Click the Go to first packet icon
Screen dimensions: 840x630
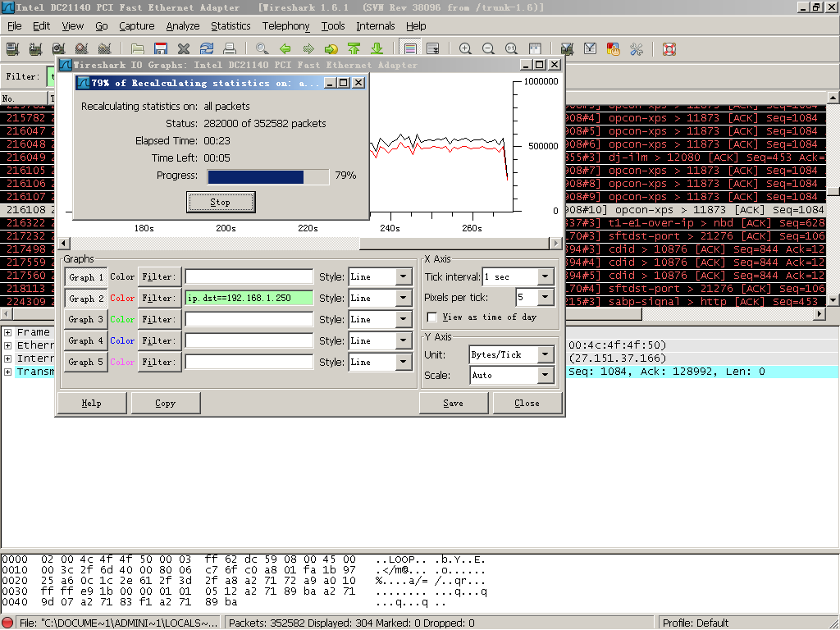[354, 49]
